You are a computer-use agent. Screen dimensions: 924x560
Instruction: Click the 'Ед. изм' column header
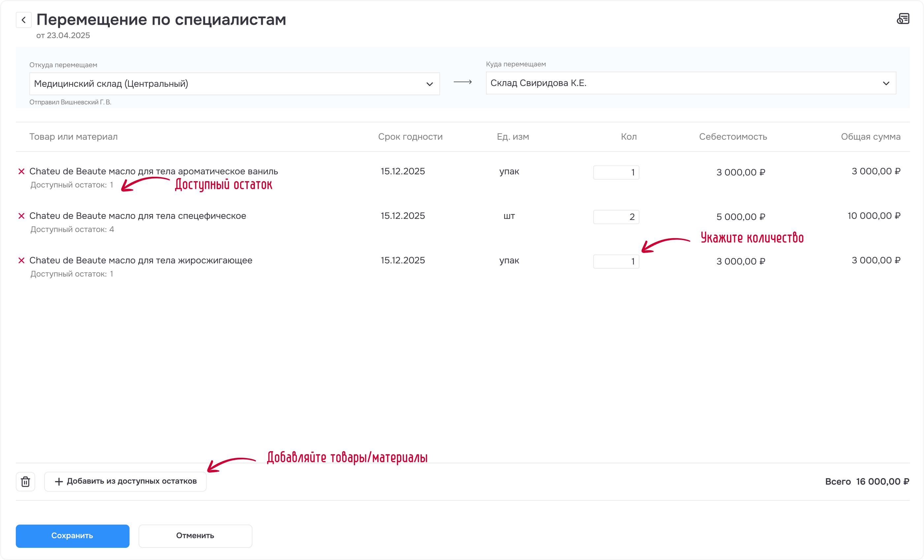tap(513, 137)
